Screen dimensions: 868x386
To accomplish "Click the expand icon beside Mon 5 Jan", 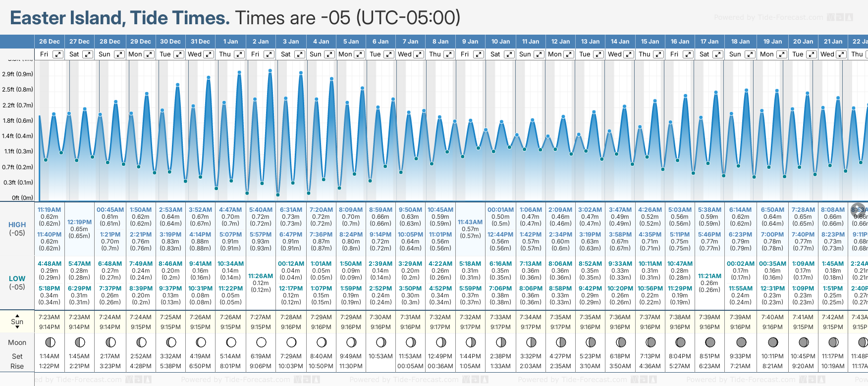I will pyautogui.click(x=359, y=54).
